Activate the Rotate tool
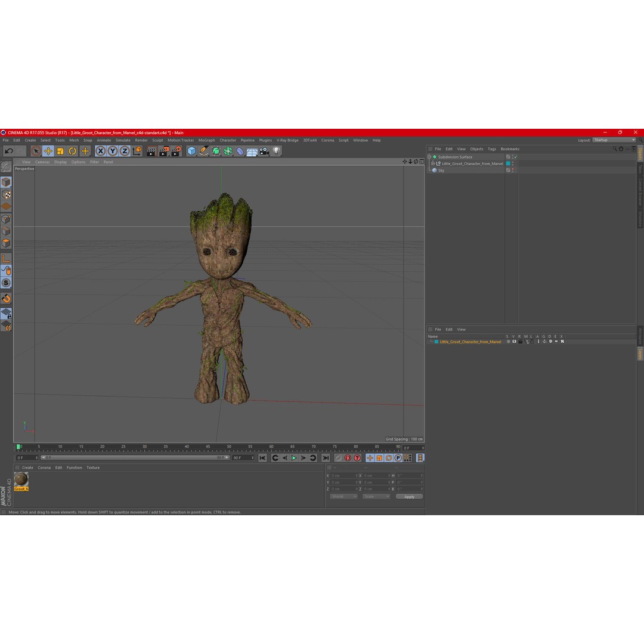This screenshot has width=644, height=644. point(72,151)
